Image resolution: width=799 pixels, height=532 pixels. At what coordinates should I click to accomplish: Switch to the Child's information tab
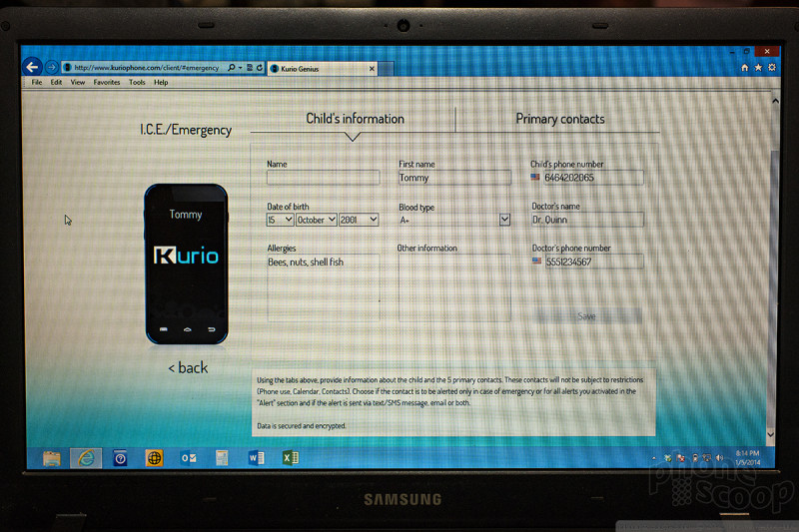(355, 119)
